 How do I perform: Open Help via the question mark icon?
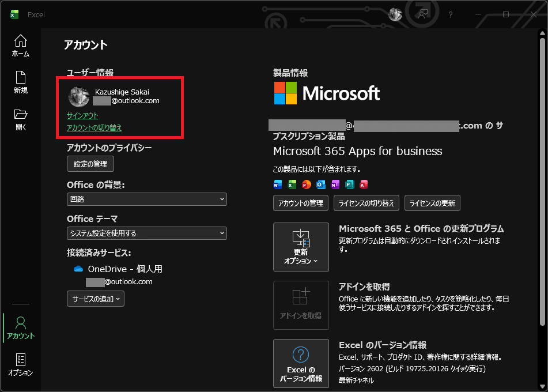click(450, 14)
